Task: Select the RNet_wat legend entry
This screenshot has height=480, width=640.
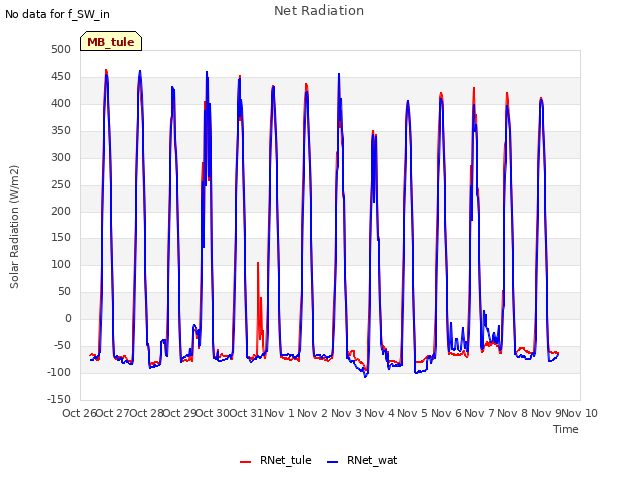Action: pyautogui.click(x=362, y=460)
